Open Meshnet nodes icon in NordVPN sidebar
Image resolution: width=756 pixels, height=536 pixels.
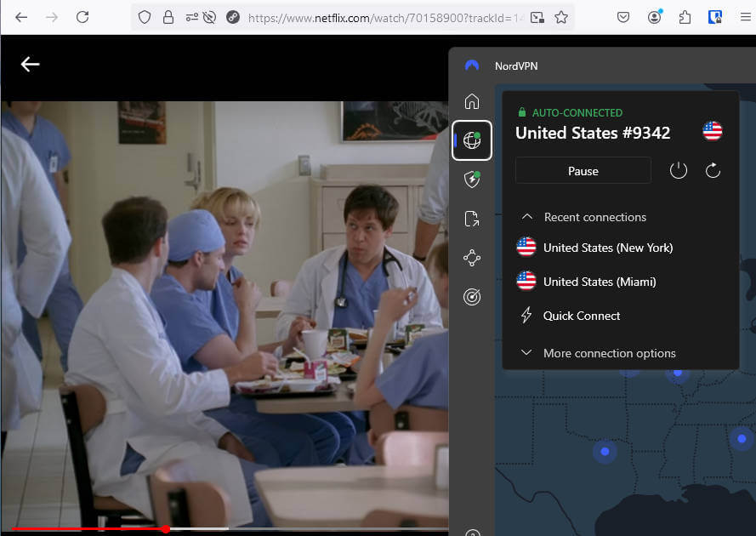tap(472, 258)
